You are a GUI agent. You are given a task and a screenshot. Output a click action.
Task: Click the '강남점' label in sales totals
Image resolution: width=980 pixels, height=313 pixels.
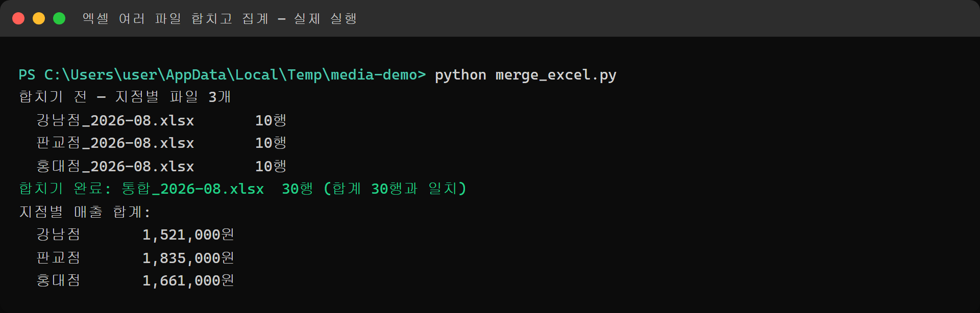[58, 234]
